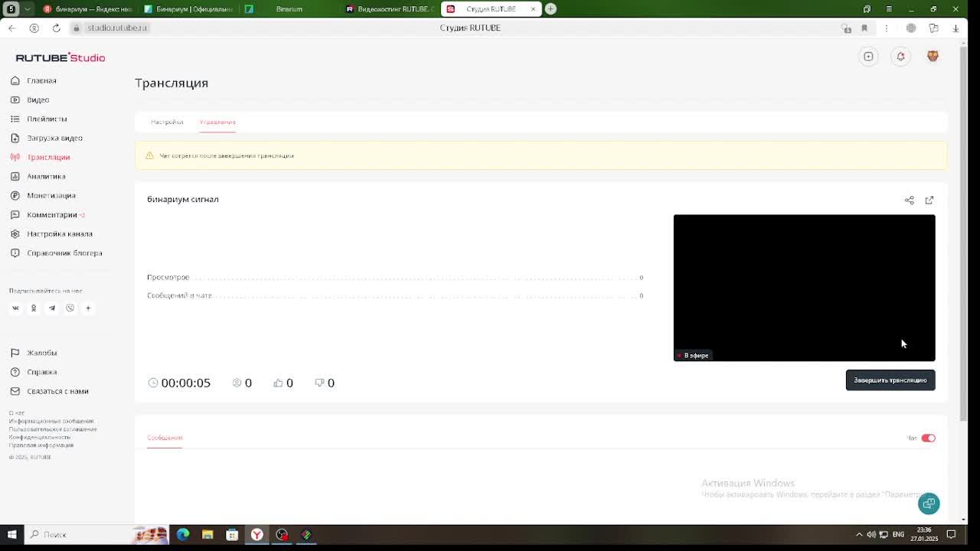980x551 pixels.
Task: Click the add video plus icon in header
Action: coord(868,57)
